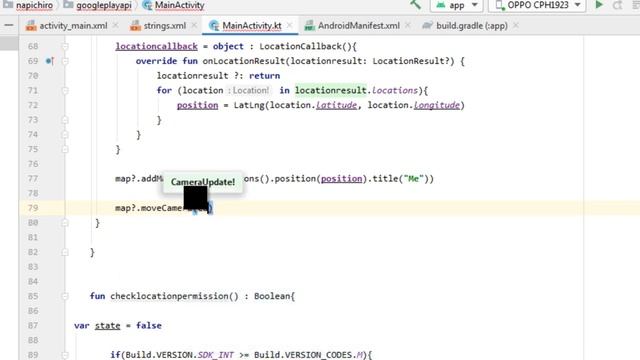
Task: Close the MainActivity.kt tab
Action: point(289,25)
